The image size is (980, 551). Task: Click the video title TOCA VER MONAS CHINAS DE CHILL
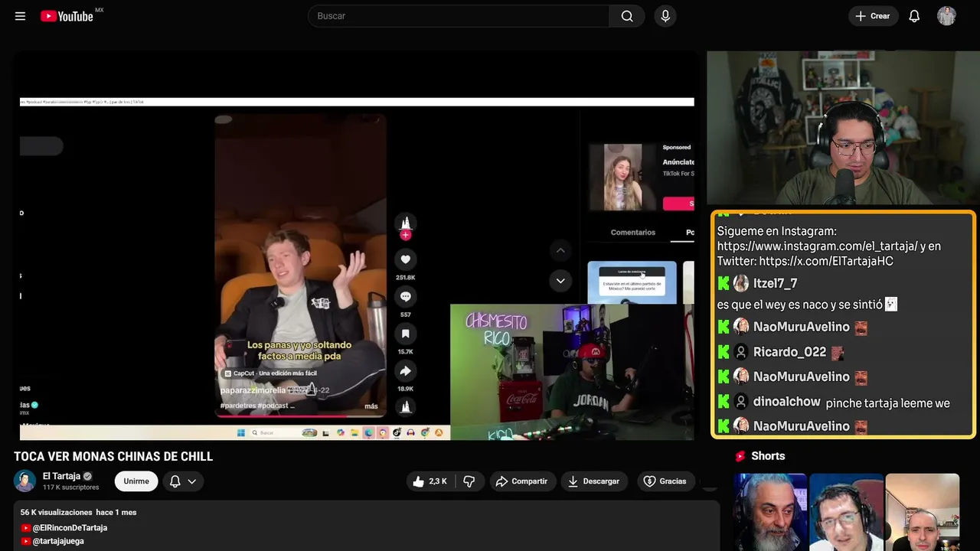click(x=113, y=456)
